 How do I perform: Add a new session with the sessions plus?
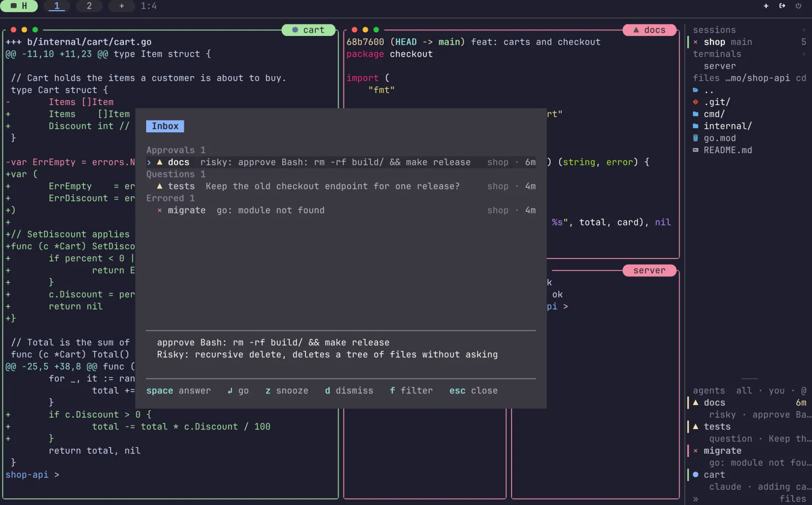803,30
